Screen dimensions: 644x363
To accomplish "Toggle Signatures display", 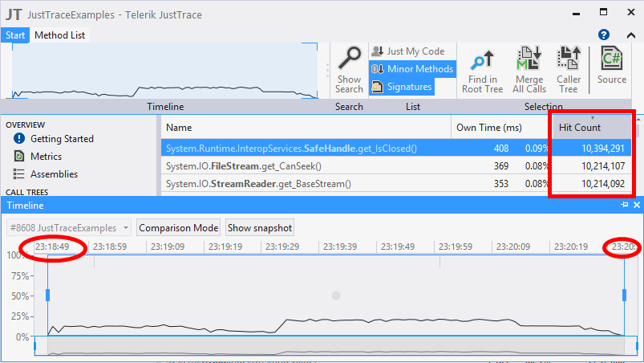I will click(402, 87).
